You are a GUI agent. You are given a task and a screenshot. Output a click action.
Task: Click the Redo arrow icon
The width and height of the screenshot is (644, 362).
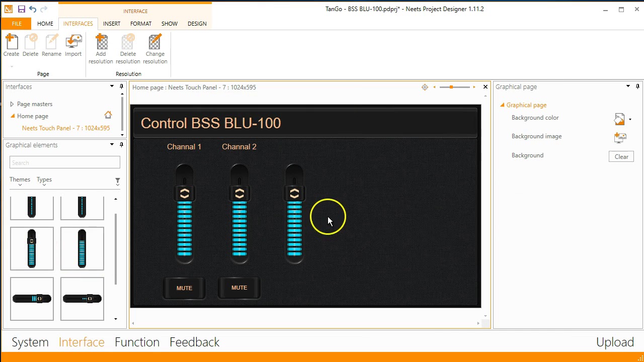click(x=44, y=9)
